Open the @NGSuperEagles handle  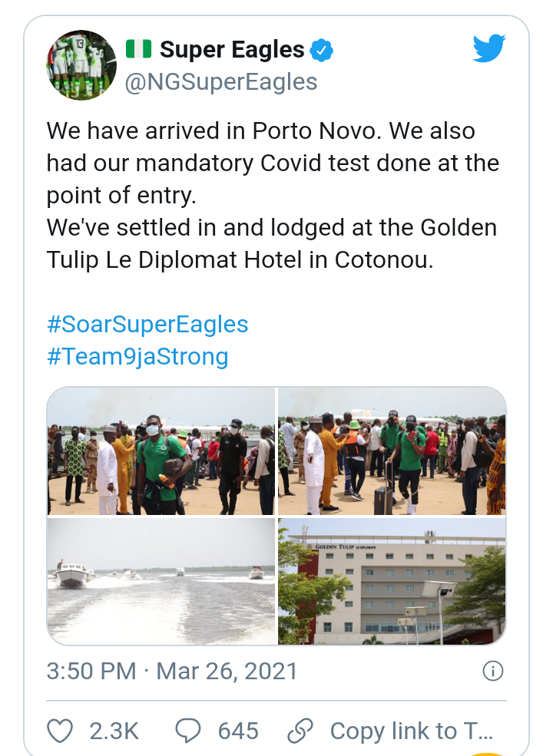pyautogui.click(x=221, y=81)
